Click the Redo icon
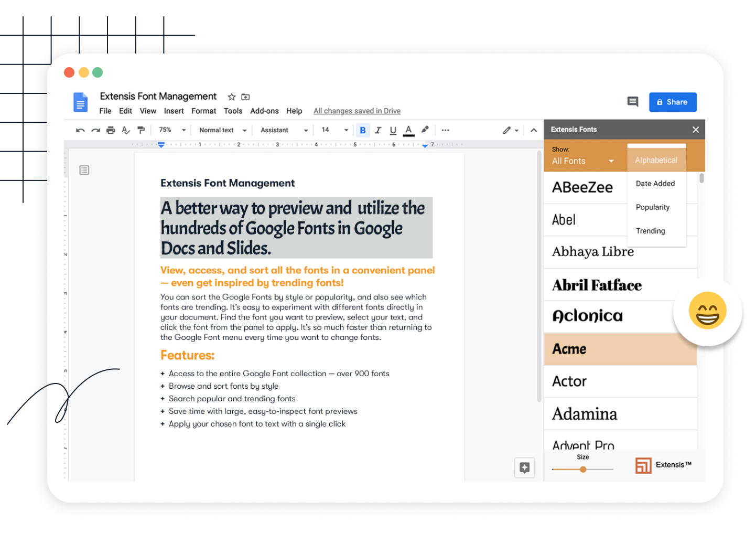Screen dimensions: 756x554 [x=95, y=130]
